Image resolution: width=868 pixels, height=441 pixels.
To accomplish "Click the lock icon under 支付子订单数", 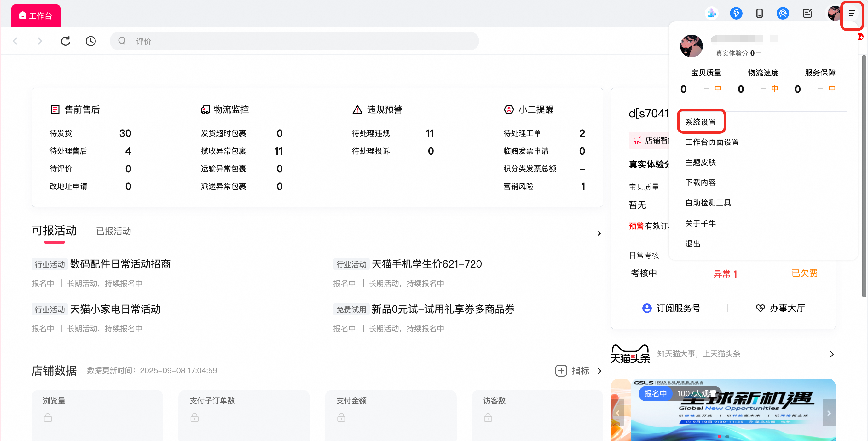I will click(x=194, y=417).
